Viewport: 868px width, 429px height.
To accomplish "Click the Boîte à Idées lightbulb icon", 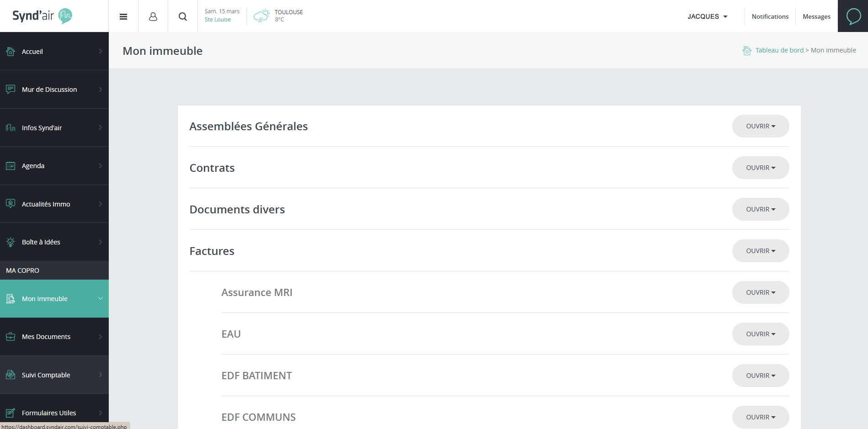I will pos(11,242).
